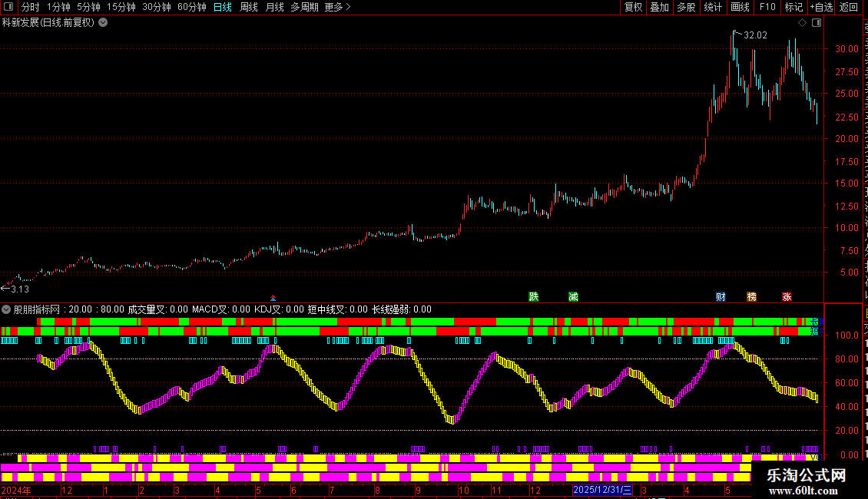Image resolution: width=868 pixels, height=499 pixels.
Task: Click the MACD叉: 0.00 indicator value
Action: pos(221,309)
